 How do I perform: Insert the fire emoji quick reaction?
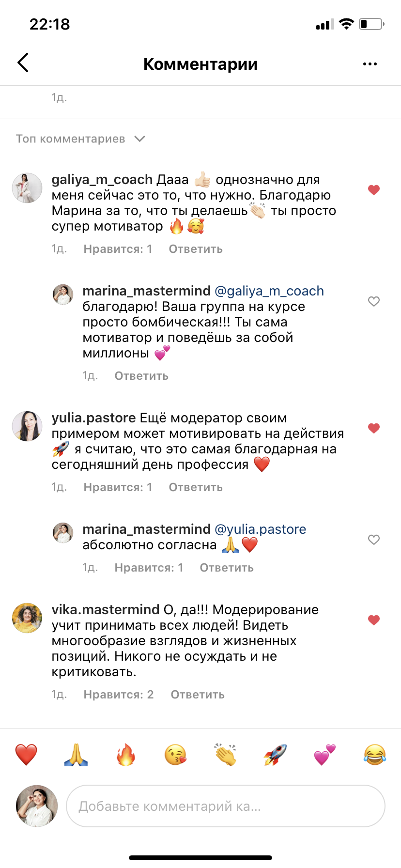pyautogui.click(x=126, y=755)
